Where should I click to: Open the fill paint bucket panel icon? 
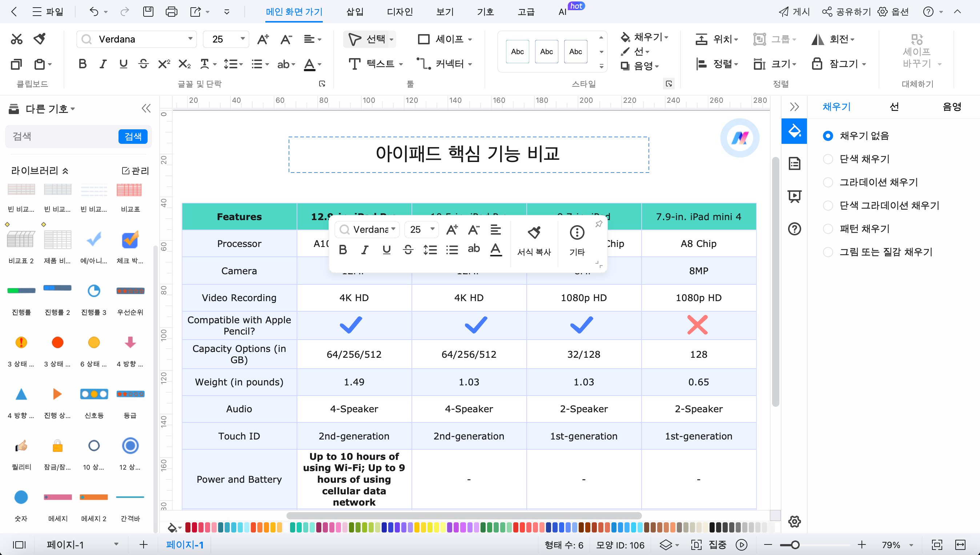pos(794,131)
